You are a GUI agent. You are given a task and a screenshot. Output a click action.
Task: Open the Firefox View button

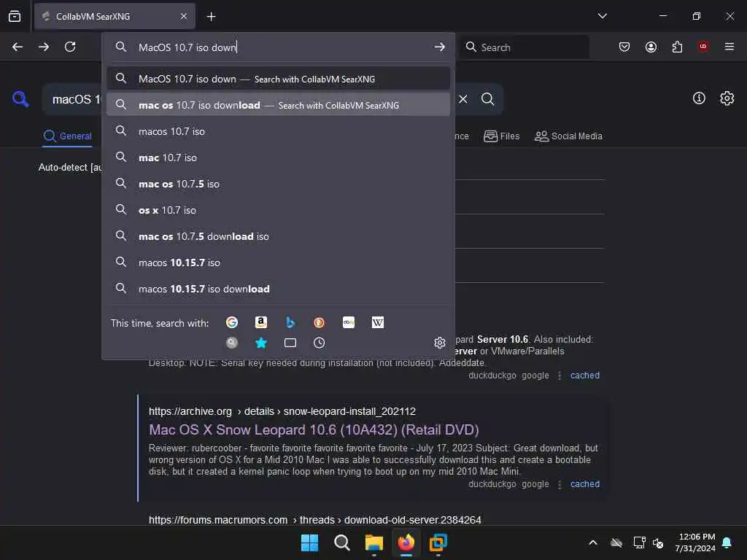point(15,16)
